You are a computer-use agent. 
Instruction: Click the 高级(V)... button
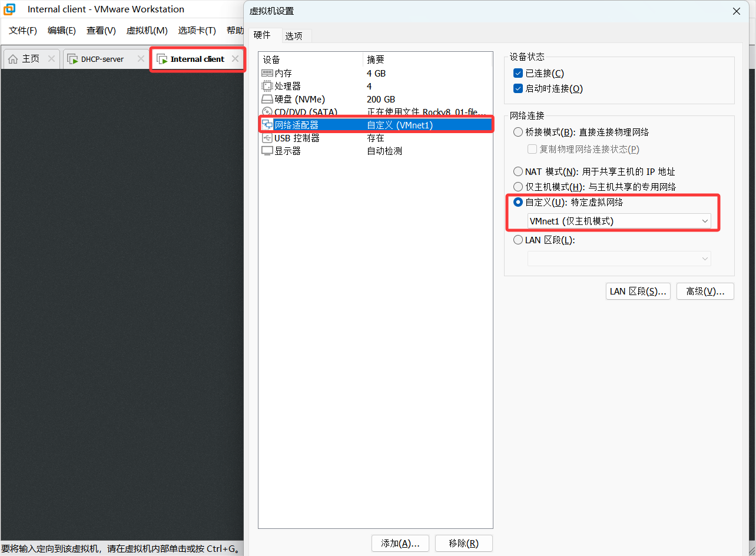[x=705, y=292]
